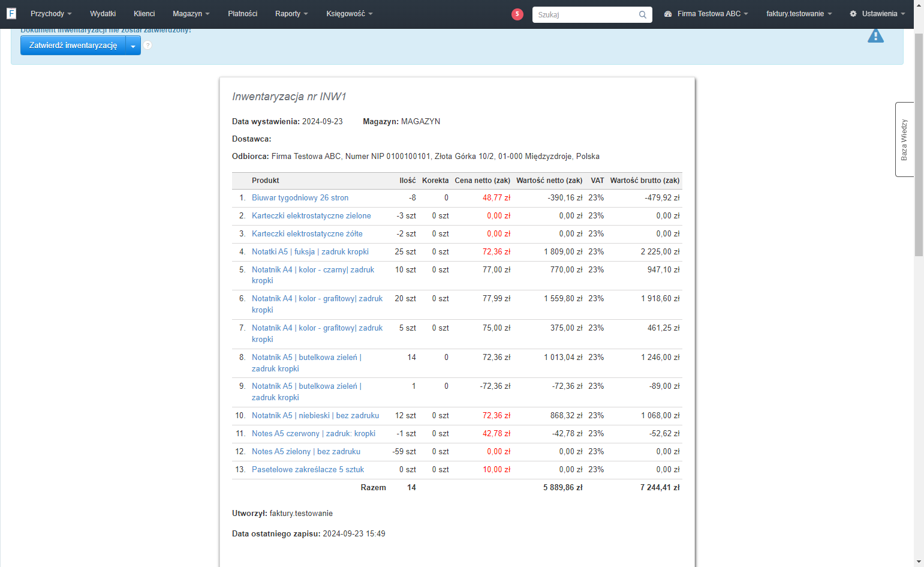The height and width of the screenshot is (567, 924).
Task: Open Notes A5 czerwony zadruk kropki link
Action: pyautogui.click(x=314, y=434)
